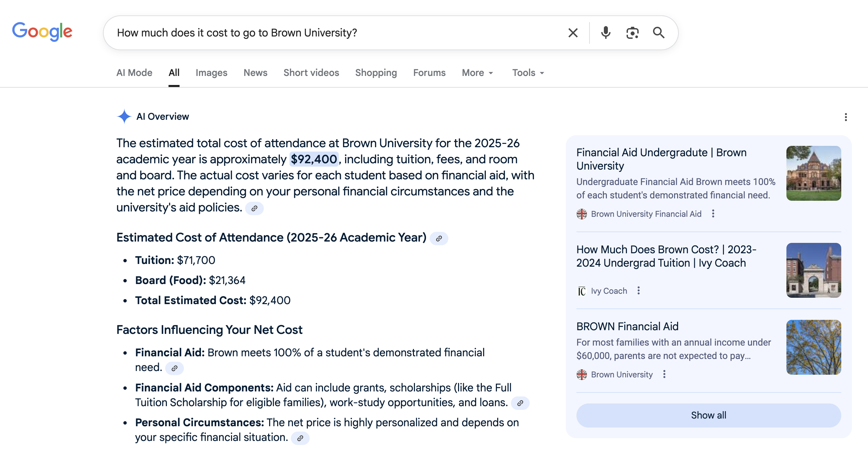Open three-dot menu next to Ivy Coach
The width and height of the screenshot is (868, 457).
(x=638, y=290)
